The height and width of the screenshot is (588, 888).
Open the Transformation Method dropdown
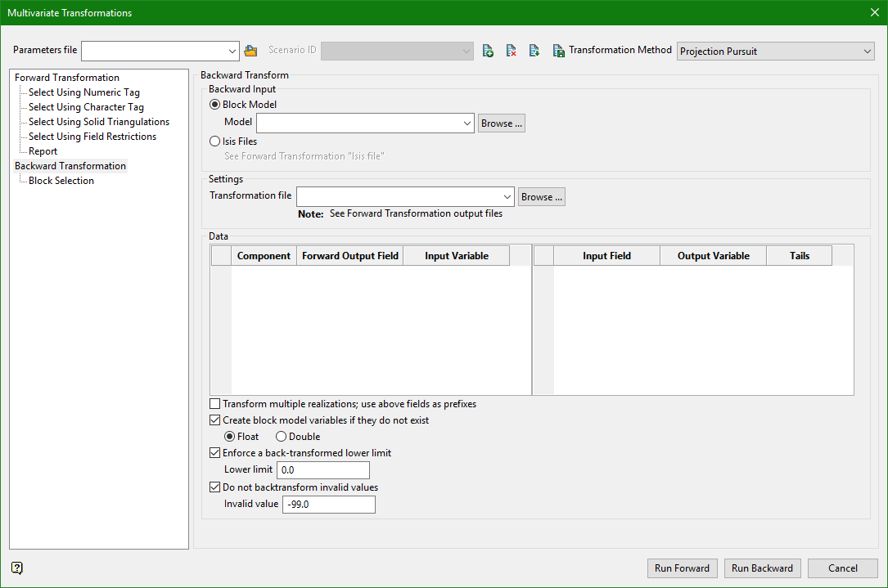coord(775,52)
